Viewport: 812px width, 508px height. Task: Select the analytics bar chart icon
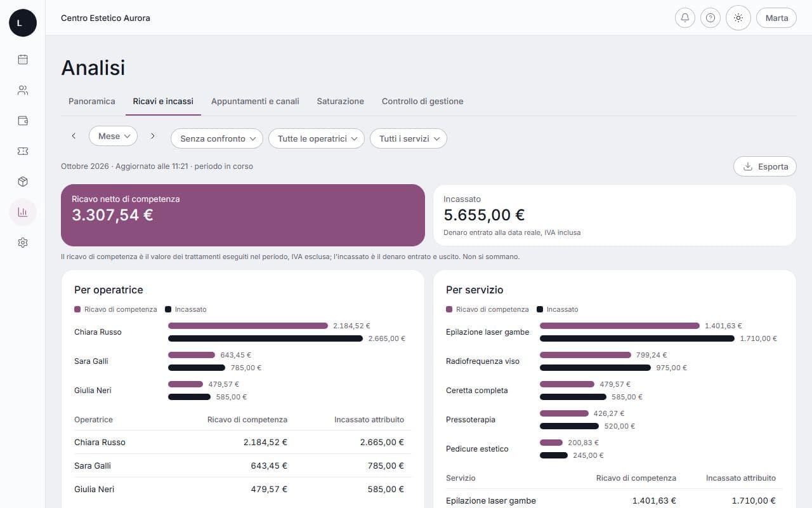[23, 212]
